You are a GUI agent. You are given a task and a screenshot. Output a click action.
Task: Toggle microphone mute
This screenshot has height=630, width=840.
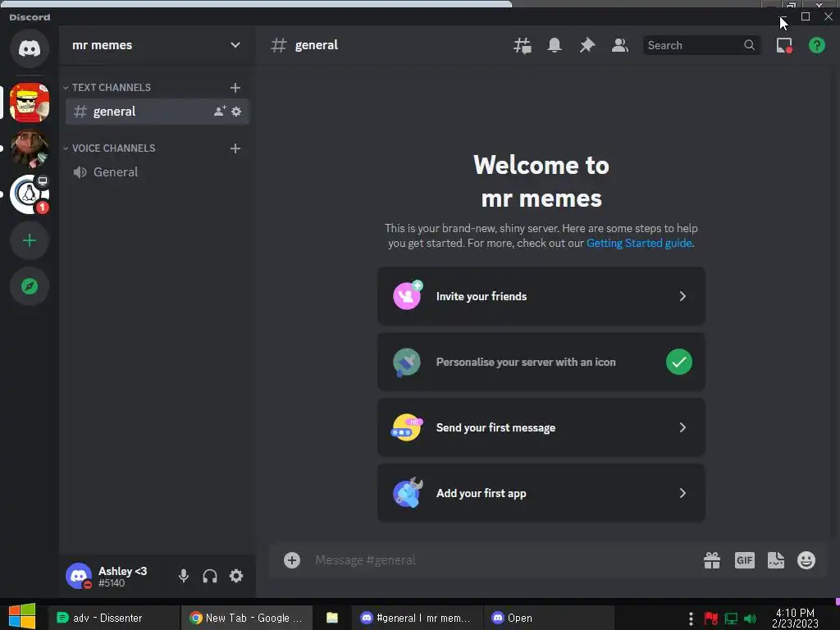coord(183,576)
